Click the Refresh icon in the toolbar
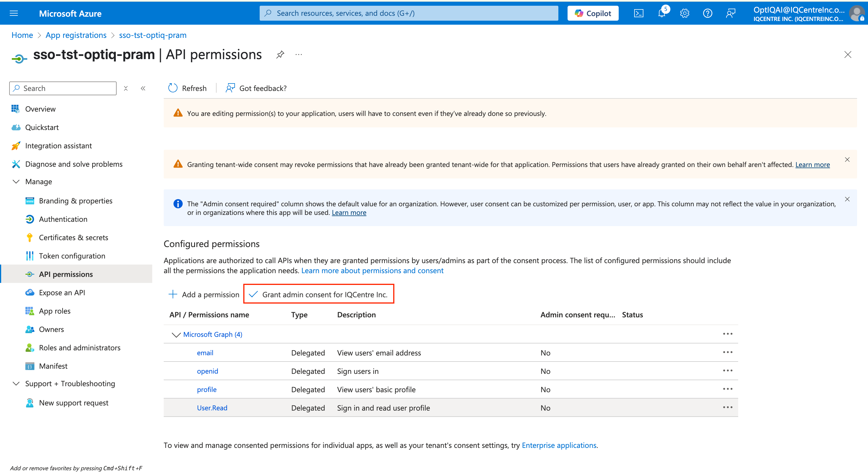 tap(173, 88)
